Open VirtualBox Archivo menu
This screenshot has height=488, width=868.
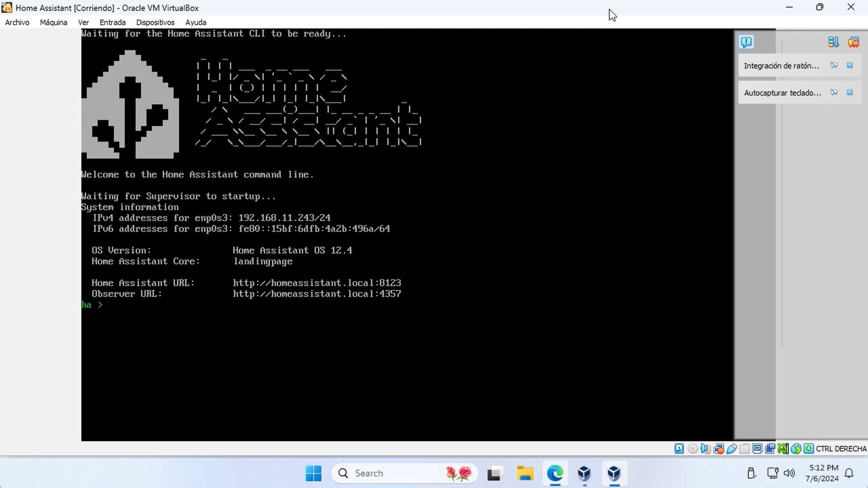click(x=17, y=22)
